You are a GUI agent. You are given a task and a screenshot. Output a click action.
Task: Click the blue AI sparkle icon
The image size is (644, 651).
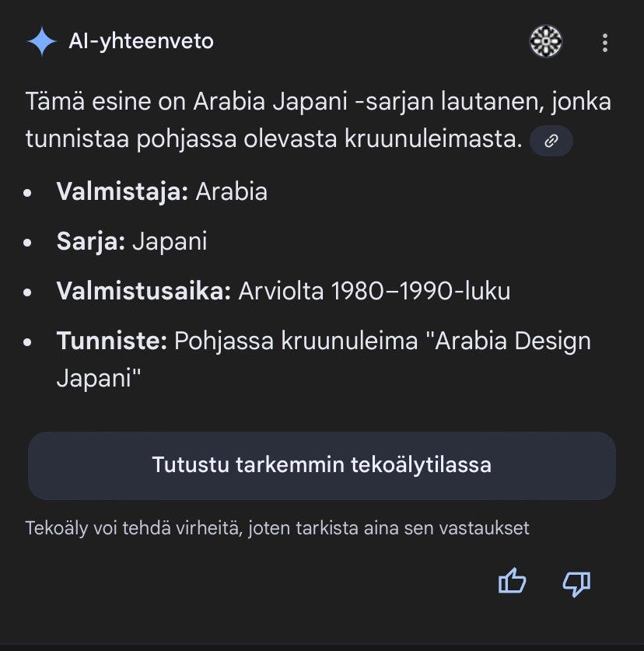tap(41, 42)
